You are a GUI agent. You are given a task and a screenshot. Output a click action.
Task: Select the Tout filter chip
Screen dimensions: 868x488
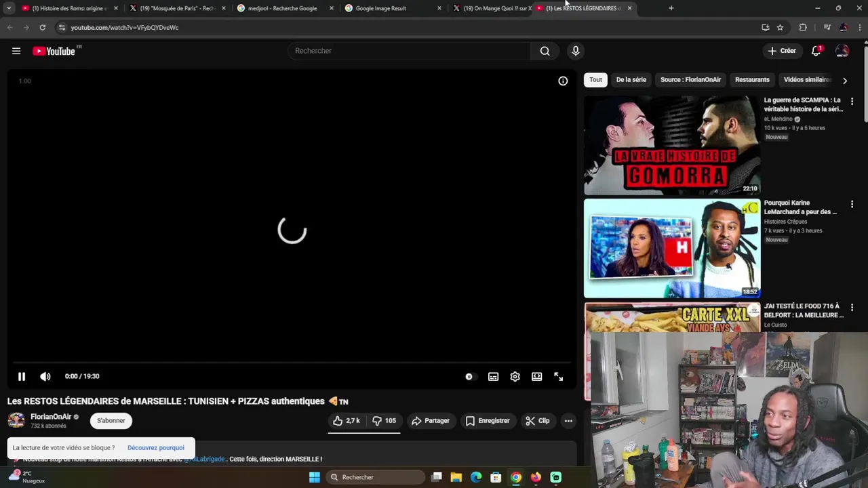click(595, 80)
